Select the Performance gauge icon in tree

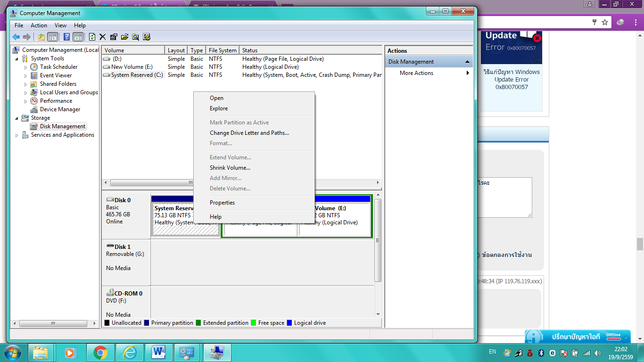pos(34,101)
